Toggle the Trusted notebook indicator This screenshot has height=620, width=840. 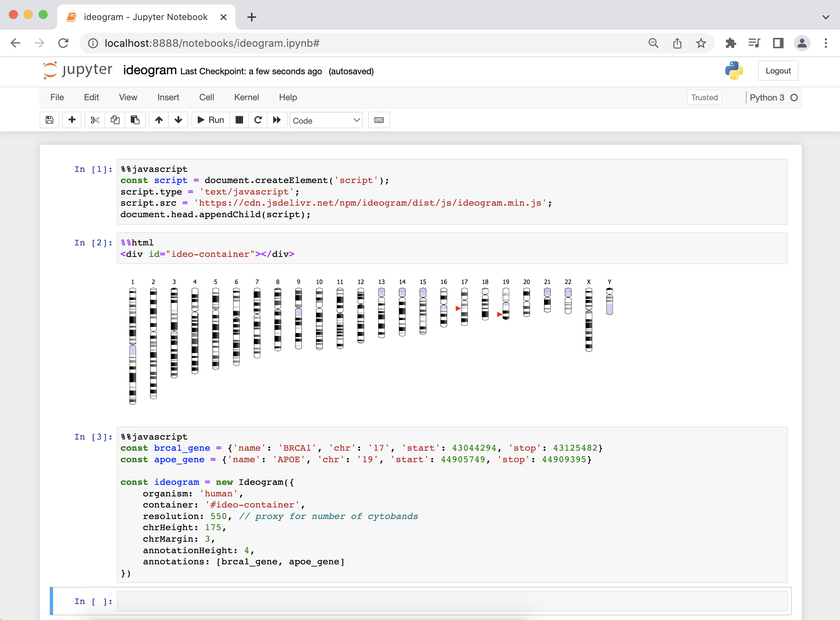(704, 98)
